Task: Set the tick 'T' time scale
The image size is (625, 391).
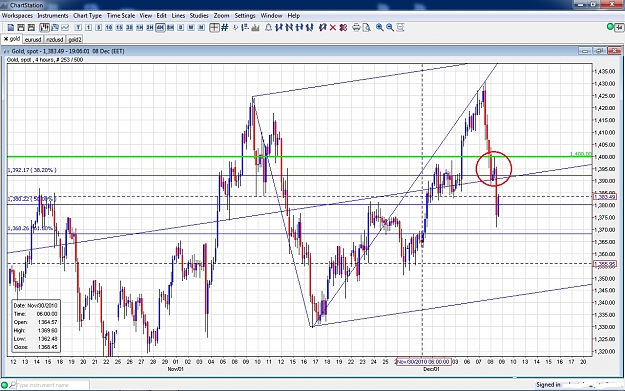Action: [x=78, y=28]
